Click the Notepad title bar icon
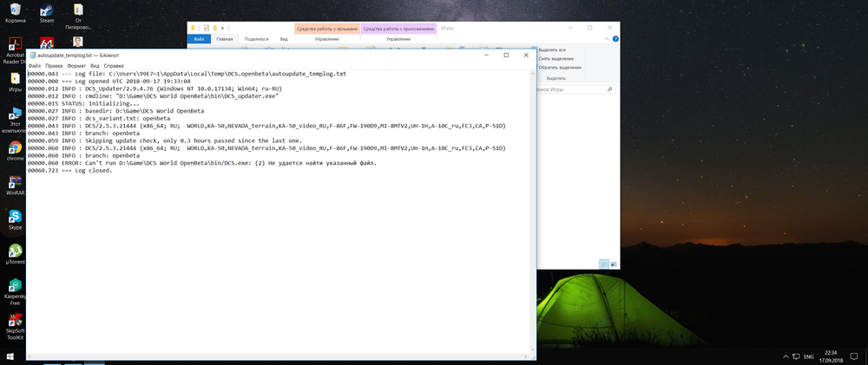 (33, 55)
